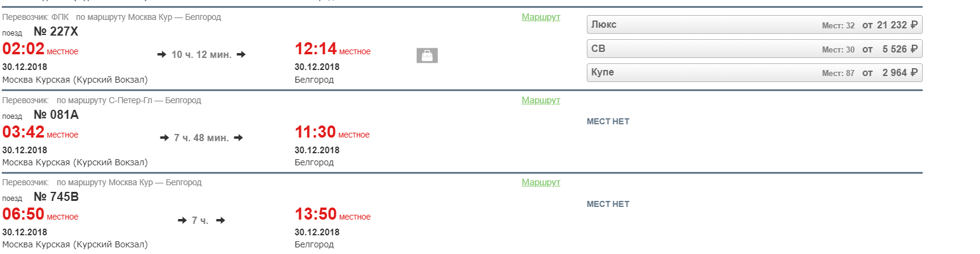
Task: Click the МЕСТ НЕТ label for train 081А
Action: click(608, 121)
